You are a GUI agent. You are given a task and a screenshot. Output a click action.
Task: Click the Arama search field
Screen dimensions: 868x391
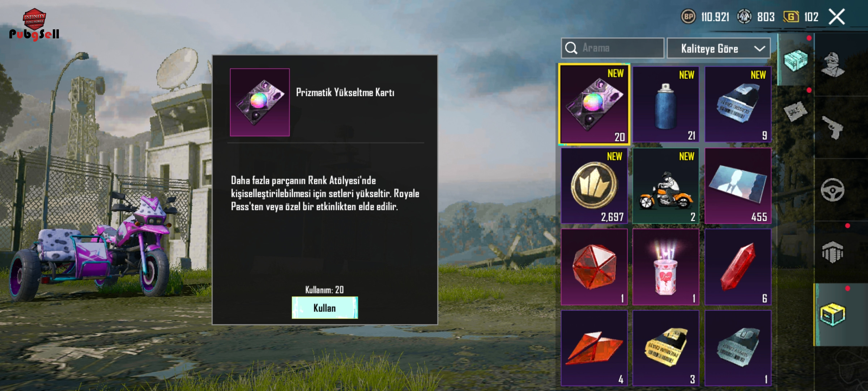tap(613, 48)
